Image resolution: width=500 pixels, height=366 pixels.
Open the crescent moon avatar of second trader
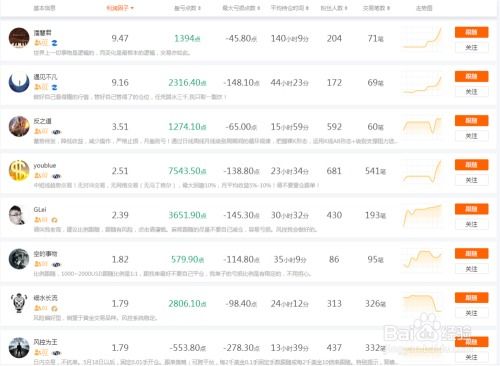click(x=19, y=82)
